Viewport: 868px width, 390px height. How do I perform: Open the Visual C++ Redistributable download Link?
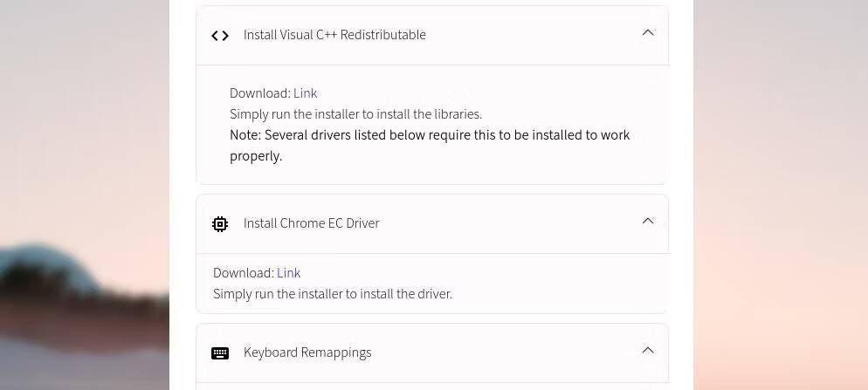pos(305,93)
